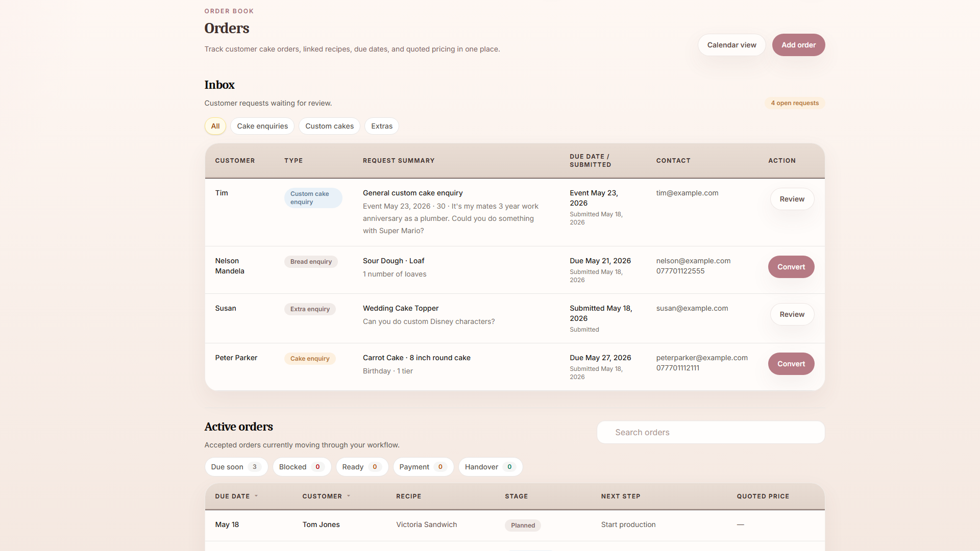Filter inbox by Custom cakes
The width and height of the screenshot is (980, 551).
coord(329,126)
